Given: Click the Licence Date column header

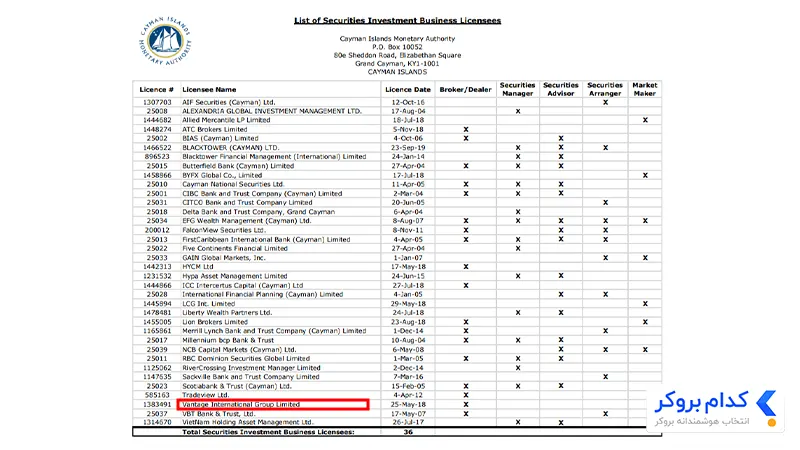Looking at the screenshot, I should pos(408,89).
